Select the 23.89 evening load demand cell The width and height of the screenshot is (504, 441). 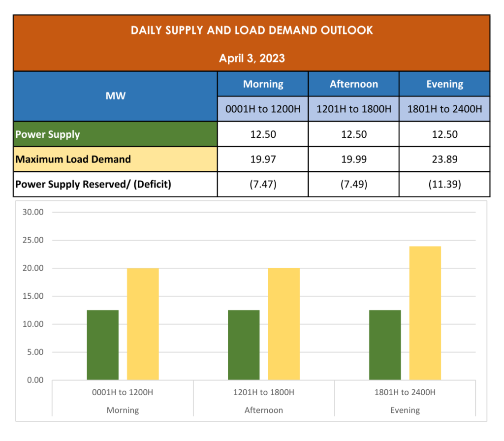(x=444, y=159)
